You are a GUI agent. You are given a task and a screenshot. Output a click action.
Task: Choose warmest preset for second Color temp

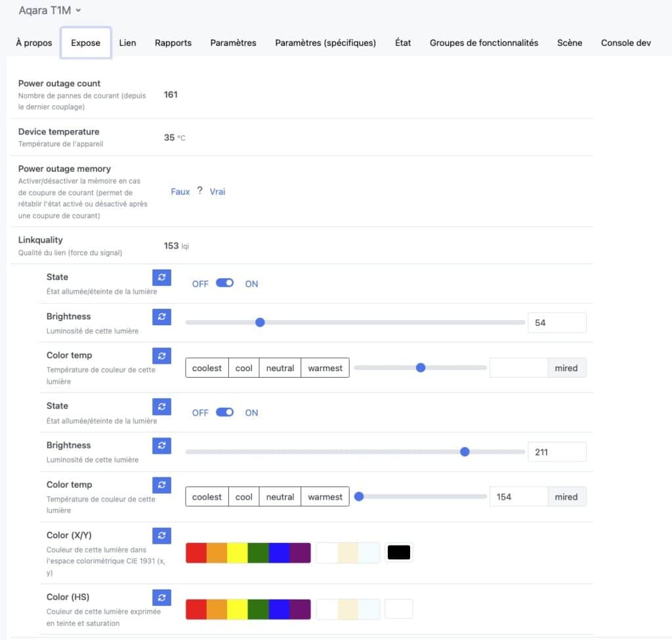point(325,497)
